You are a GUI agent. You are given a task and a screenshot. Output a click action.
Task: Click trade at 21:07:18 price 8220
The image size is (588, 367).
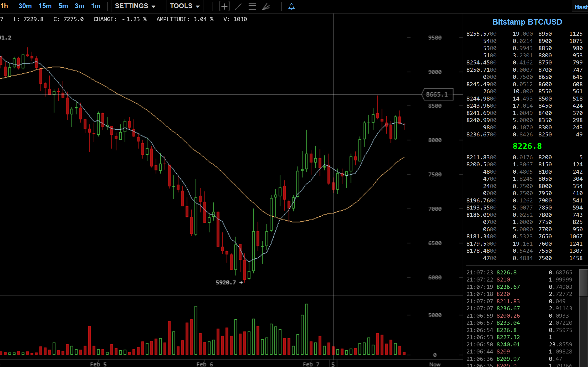pos(519,294)
